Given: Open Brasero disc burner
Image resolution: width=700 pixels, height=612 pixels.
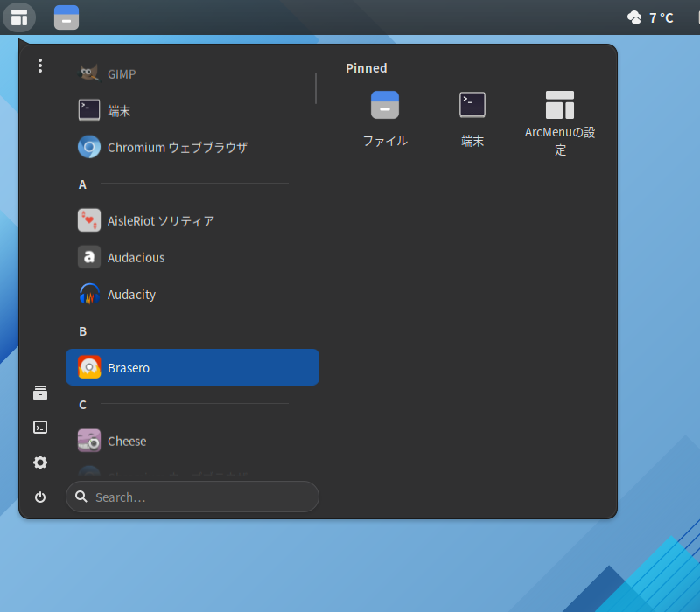Looking at the screenshot, I should (x=192, y=367).
